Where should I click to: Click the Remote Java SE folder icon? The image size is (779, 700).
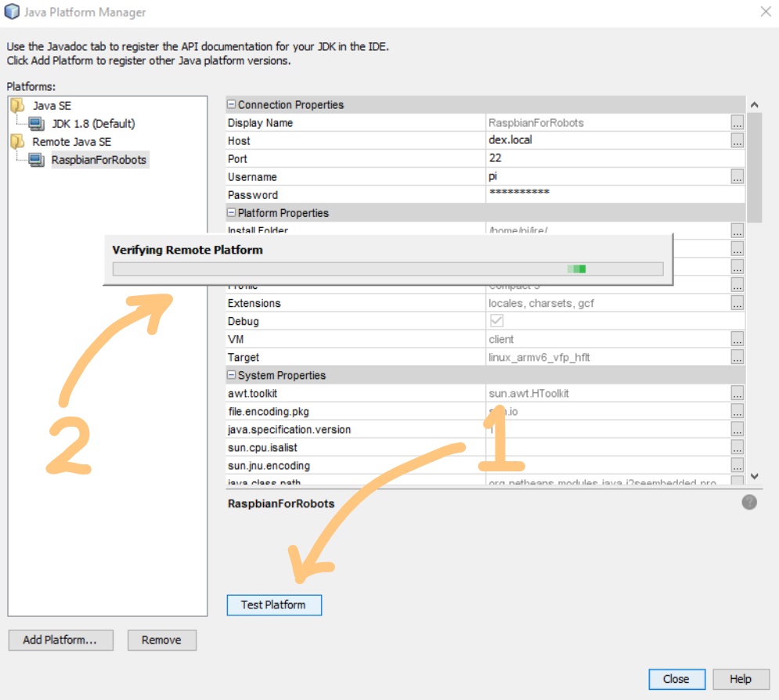[x=17, y=142]
